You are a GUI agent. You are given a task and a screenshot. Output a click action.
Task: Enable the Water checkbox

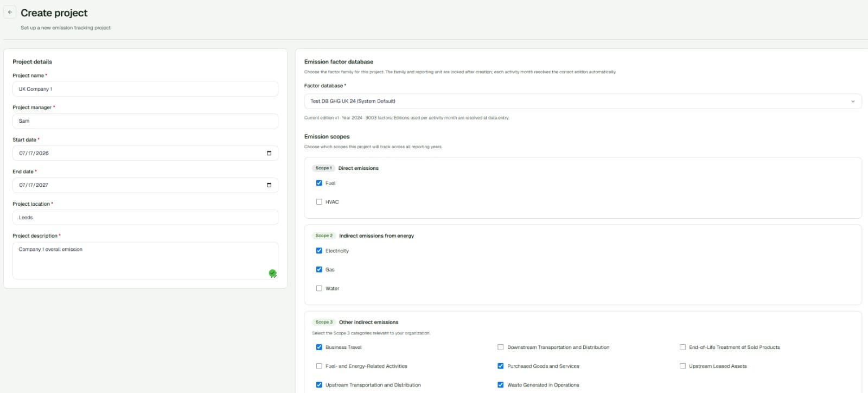coord(319,288)
